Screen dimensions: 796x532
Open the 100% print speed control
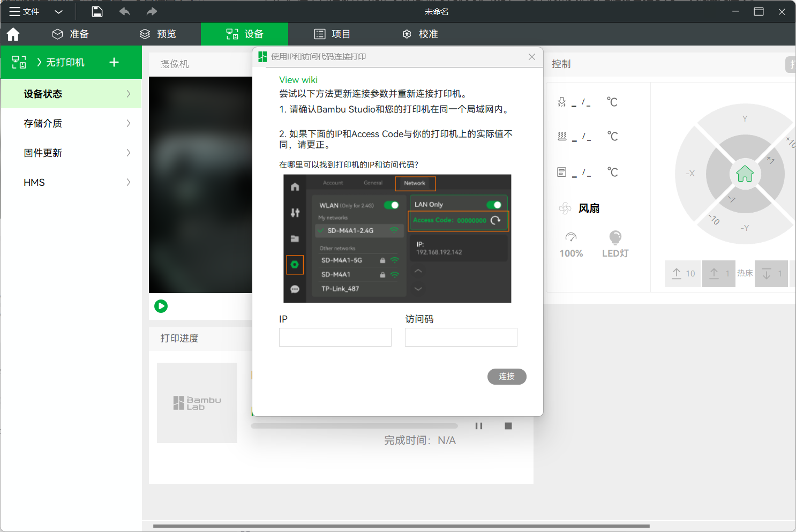[571, 245]
